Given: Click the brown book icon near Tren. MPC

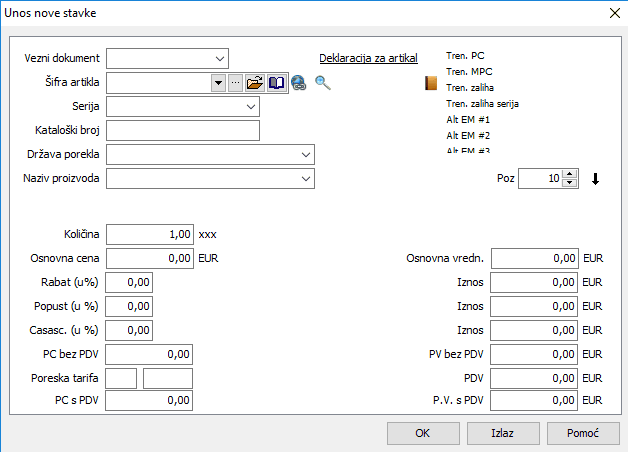Looking at the screenshot, I should pyautogui.click(x=432, y=84).
